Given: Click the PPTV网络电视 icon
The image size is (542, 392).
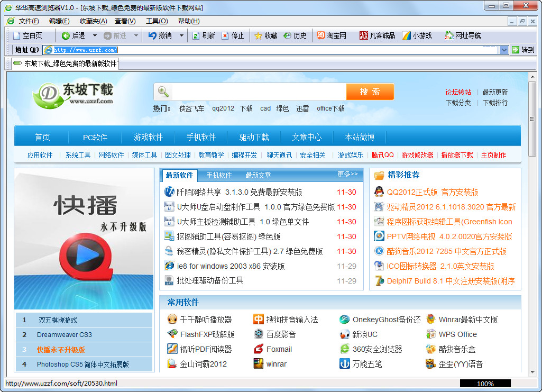Looking at the screenshot, I should coord(379,236).
